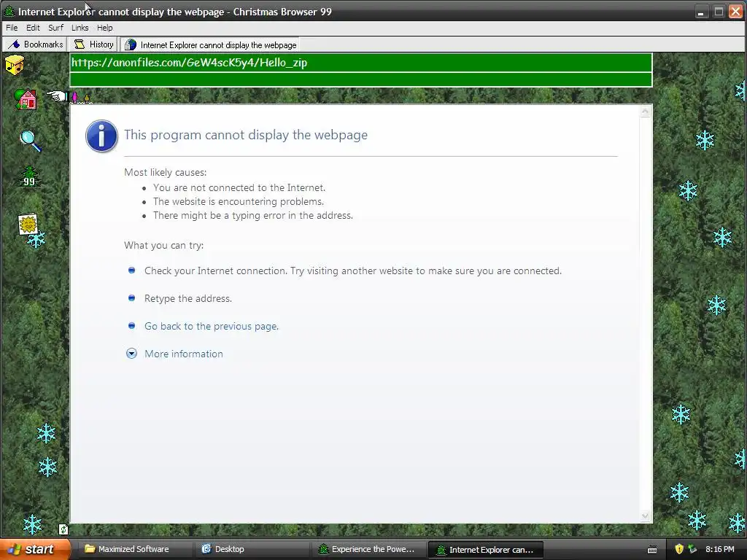Click the URL address field with anonfiles link
The image size is (747, 560).
point(360,63)
